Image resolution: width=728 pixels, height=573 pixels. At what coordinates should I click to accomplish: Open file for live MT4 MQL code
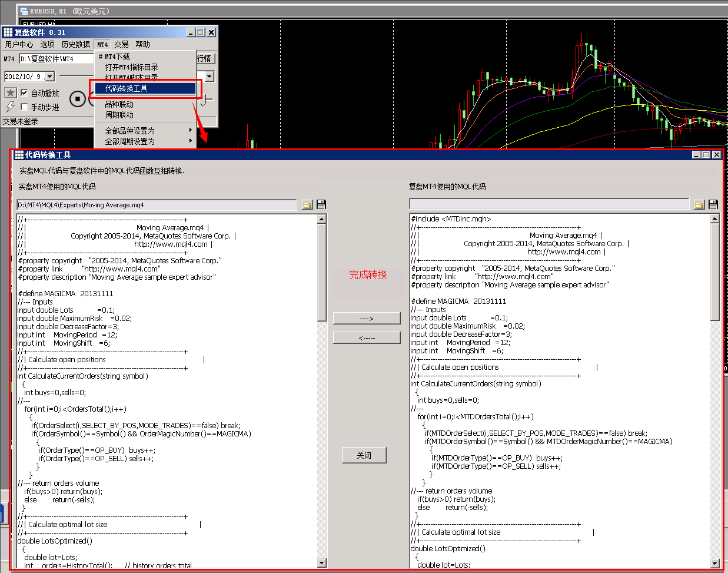tap(307, 204)
